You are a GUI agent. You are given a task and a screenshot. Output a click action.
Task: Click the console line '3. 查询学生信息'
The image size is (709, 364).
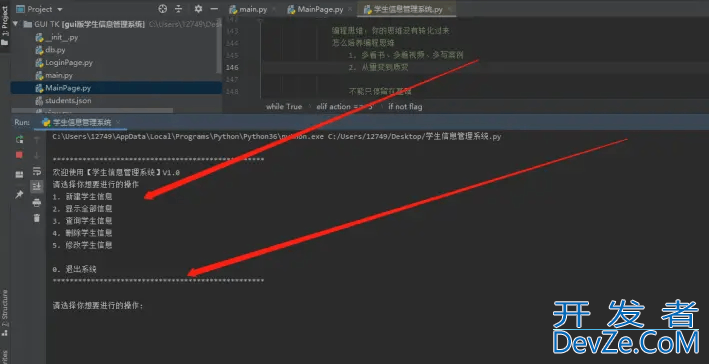(82, 221)
